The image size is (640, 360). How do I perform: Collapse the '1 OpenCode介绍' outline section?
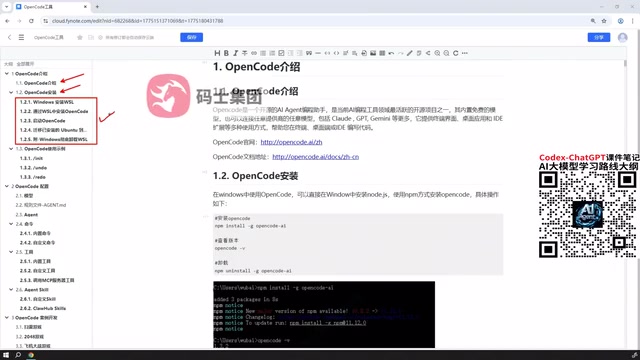tap(7, 73)
